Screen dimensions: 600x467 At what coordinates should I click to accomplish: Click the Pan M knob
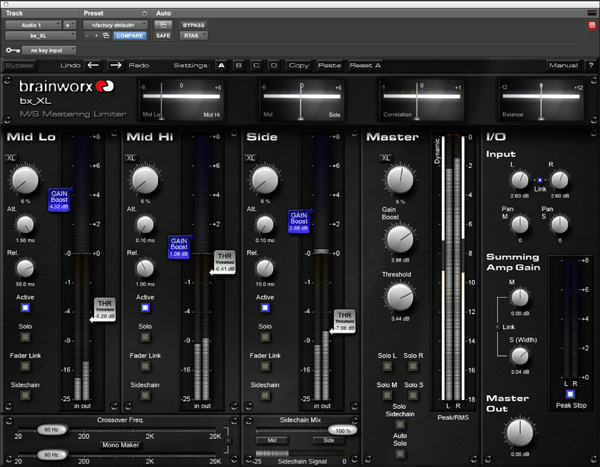(x=520, y=225)
